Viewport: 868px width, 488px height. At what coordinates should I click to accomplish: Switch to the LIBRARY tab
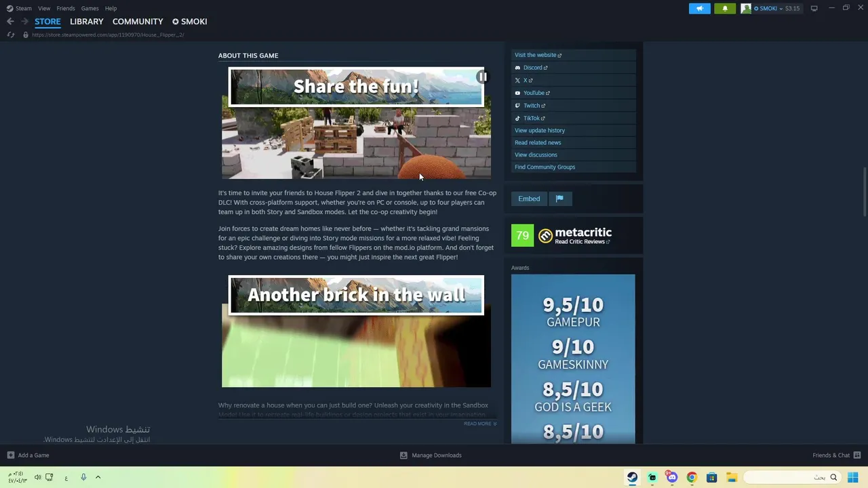87,22
